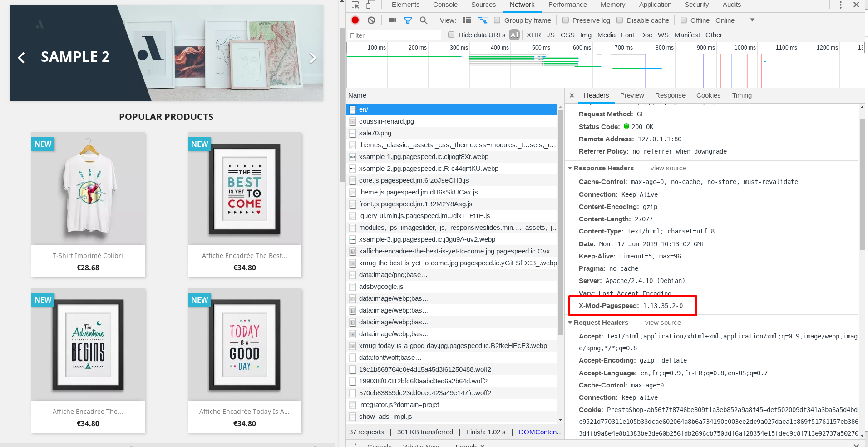Open DevTools three-dot customize menu
Image resolution: width=868 pixels, height=447 pixels.
coord(841,5)
